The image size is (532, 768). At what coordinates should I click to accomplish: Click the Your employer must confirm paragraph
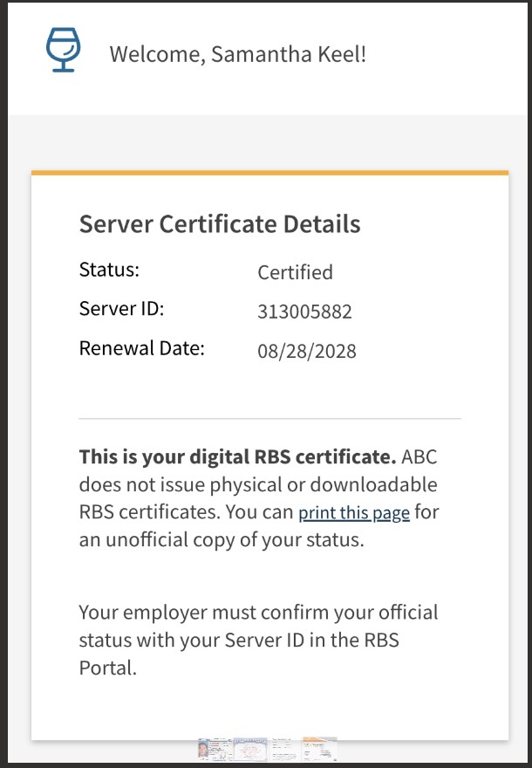point(258,640)
